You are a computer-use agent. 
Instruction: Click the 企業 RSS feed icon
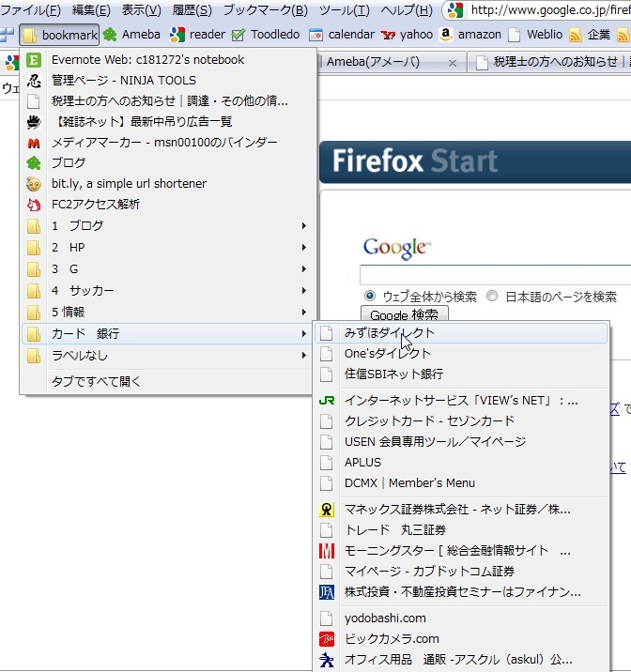coord(576,35)
